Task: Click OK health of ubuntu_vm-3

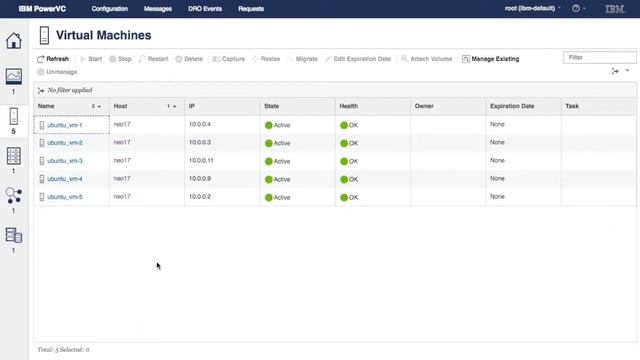Action: coord(349,161)
